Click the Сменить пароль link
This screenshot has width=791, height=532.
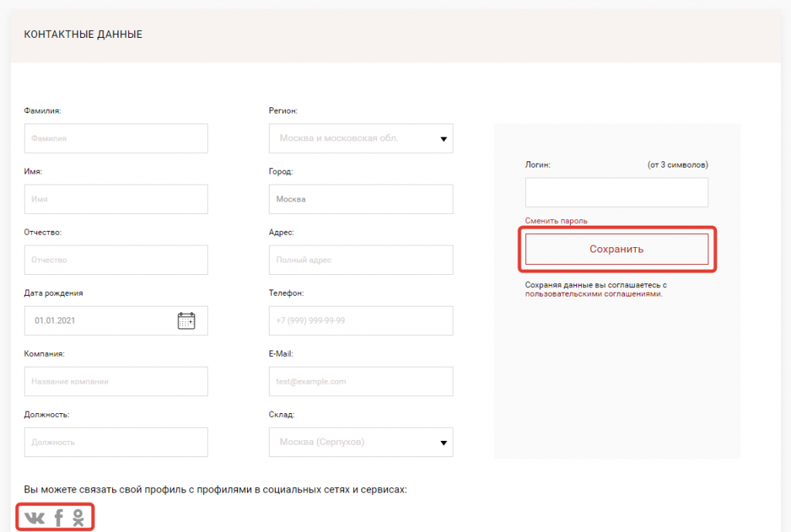[556, 221]
